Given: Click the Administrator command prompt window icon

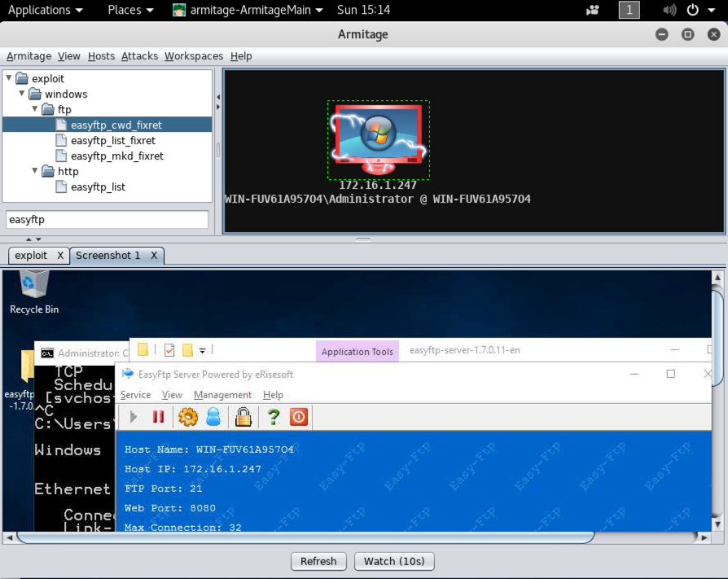Looking at the screenshot, I should 47,353.
